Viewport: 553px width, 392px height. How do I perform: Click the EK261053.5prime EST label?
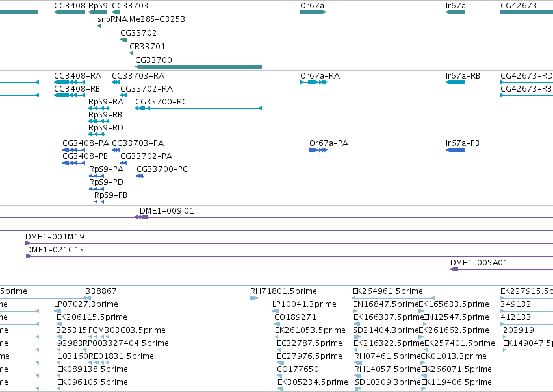[x=310, y=330]
